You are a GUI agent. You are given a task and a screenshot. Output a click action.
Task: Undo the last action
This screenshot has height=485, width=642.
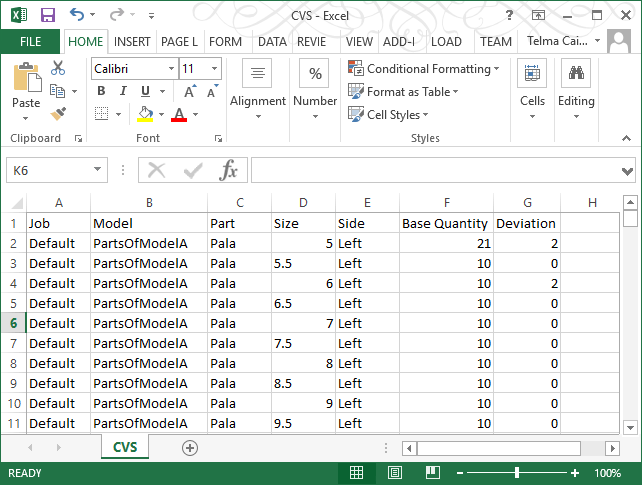pos(77,15)
